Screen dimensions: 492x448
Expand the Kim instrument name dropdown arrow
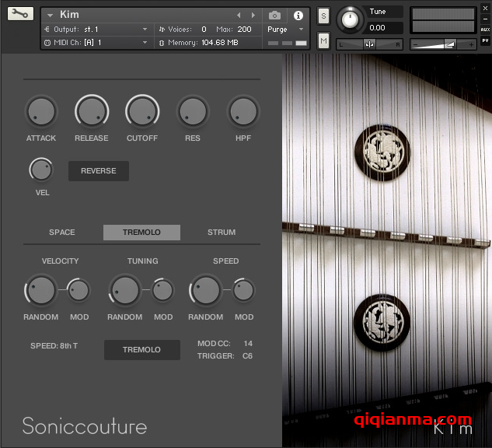[50, 15]
